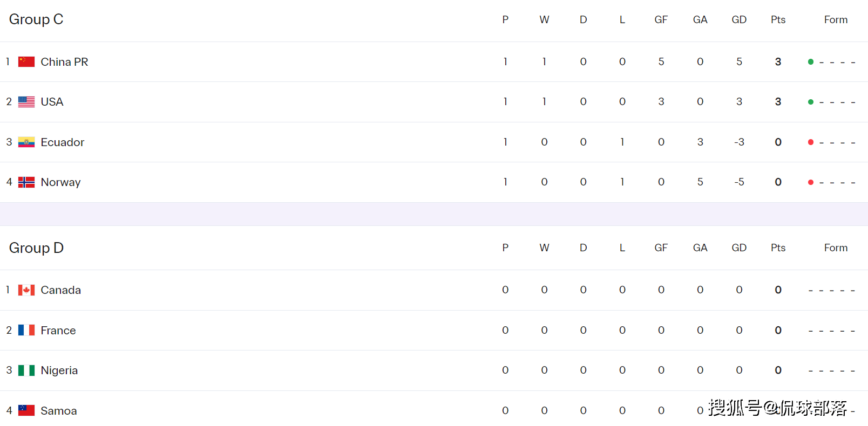This screenshot has height=426, width=868.
Task: Click Group D's Form column header
Action: click(836, 248)
